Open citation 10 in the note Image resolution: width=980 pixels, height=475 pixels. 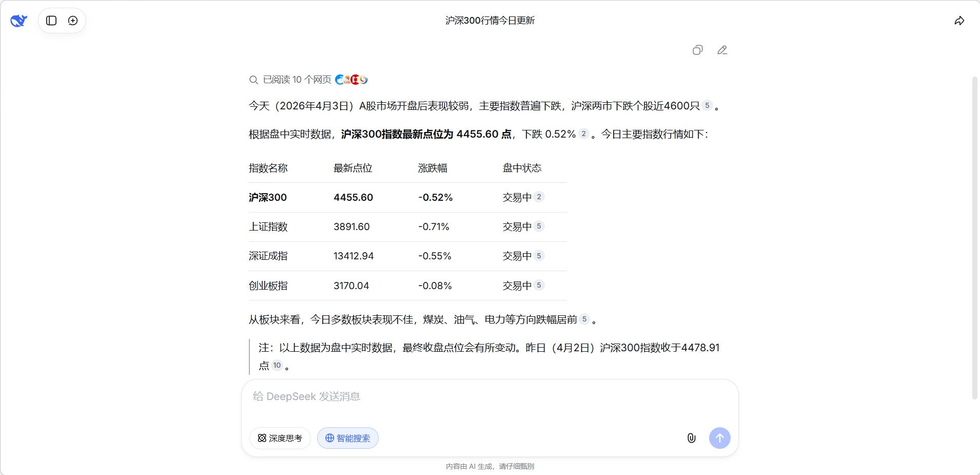[277, 365]
